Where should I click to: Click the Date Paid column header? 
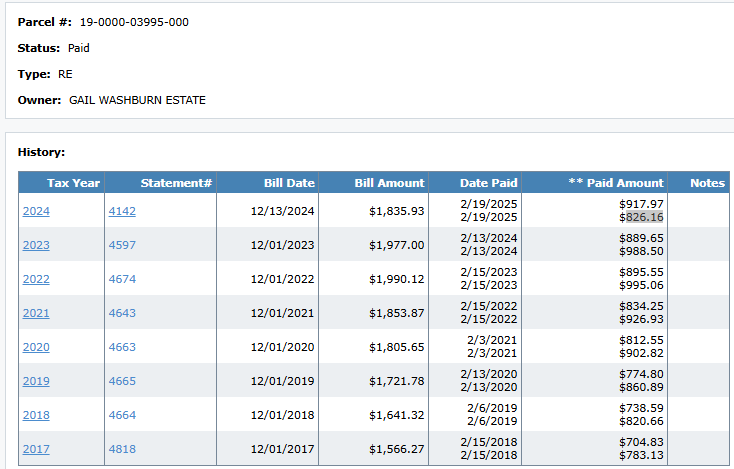point(488,183)
